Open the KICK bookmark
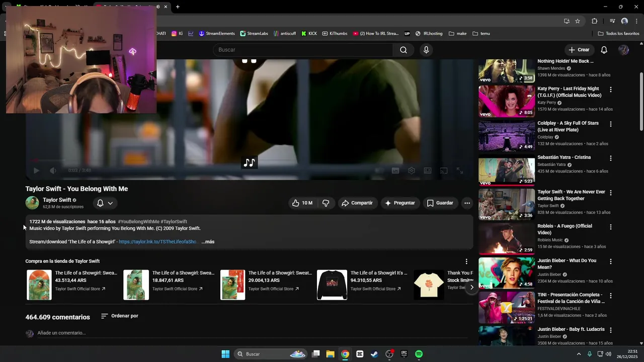The image size is (644, 362). (x=309, y=34)
